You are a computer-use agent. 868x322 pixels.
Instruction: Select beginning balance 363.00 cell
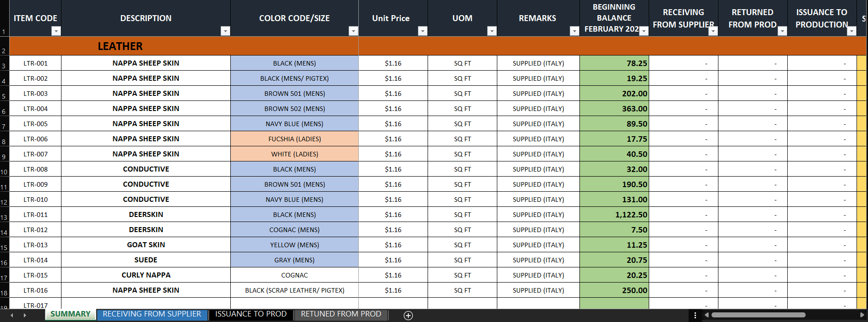click(614, 109)
